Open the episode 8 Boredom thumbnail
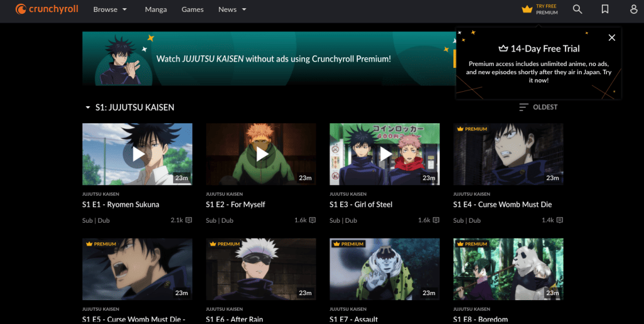The image size is (644, 324). 508,269
